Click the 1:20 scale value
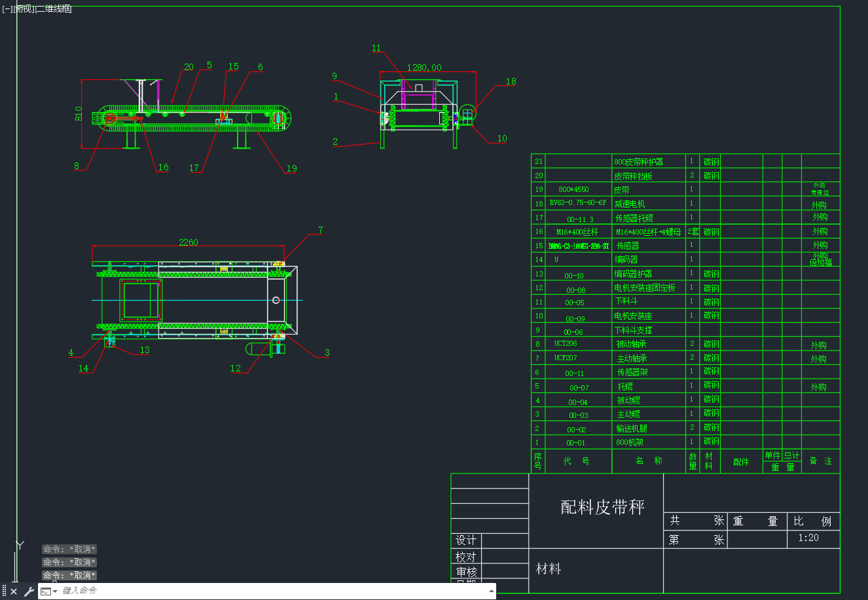The width and height of the screenshot is (868, 600). [808, 538]
